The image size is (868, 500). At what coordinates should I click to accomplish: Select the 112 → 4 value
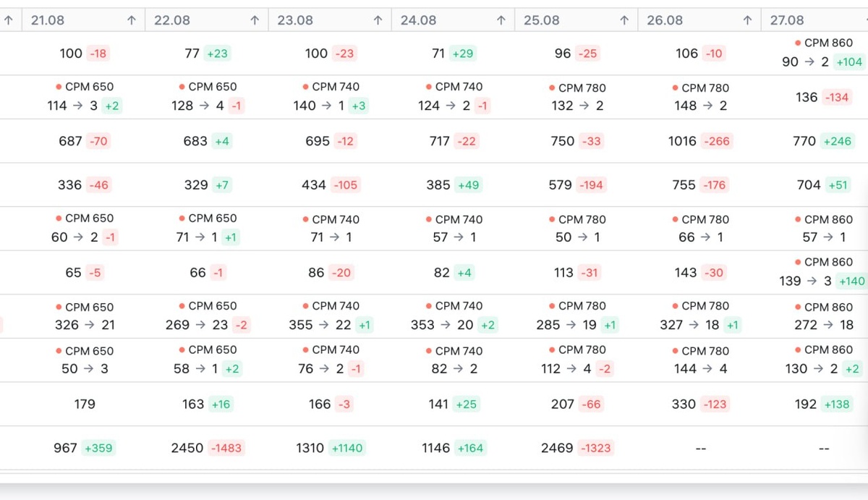tap(566, 369)
